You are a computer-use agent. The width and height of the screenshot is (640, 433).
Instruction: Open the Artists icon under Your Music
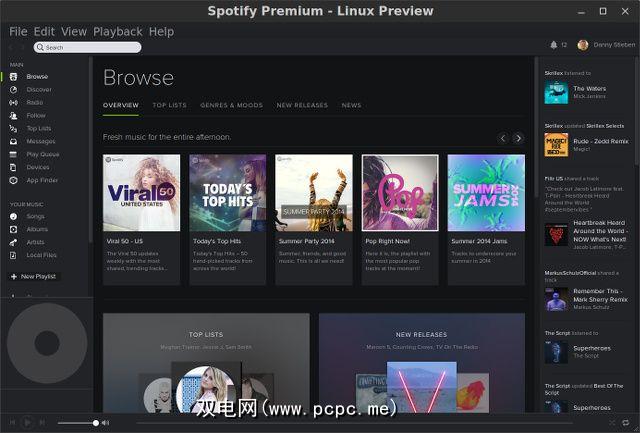(13, 242)
